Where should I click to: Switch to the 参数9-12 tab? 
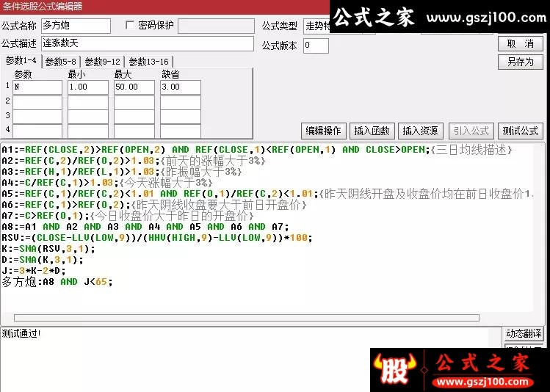pos(102,62)
